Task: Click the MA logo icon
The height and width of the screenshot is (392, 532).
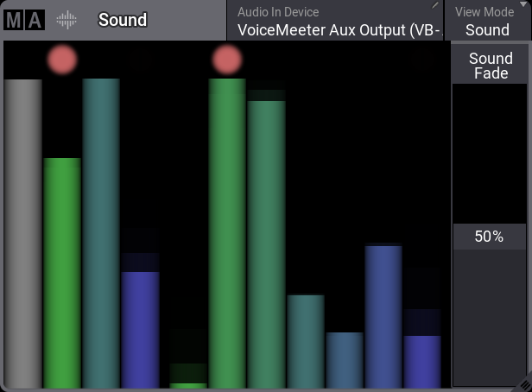Action: point(23,20)
